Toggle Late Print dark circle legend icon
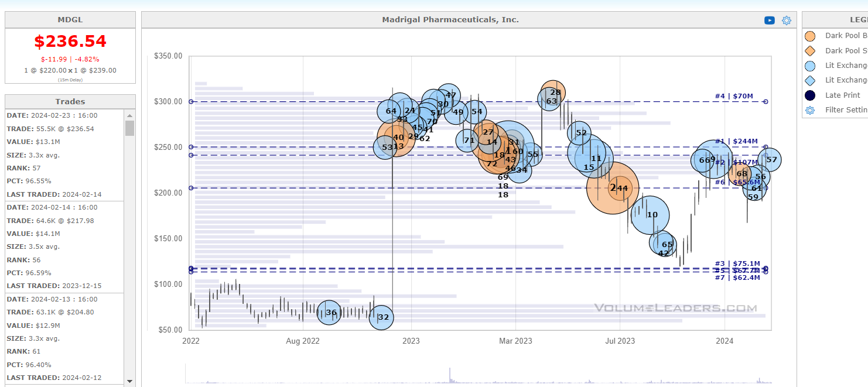Screen dimensions: 868x387 [810, 95]
